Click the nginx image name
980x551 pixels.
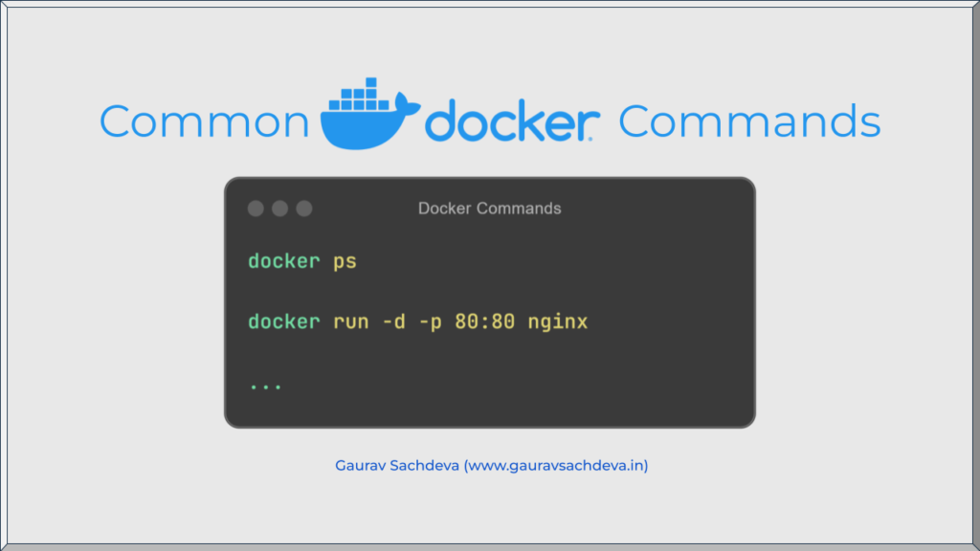point(558,323)
